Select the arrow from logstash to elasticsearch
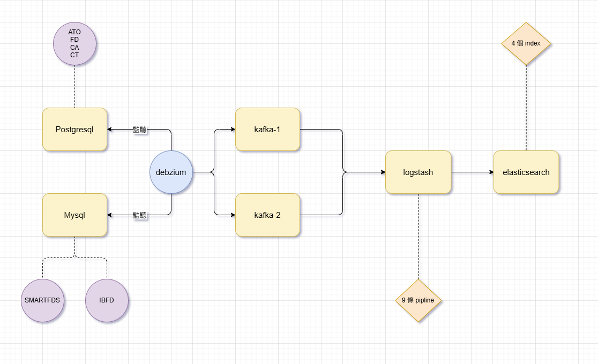Image resolution: width=598 pixels, height=364 pixels. click(x=472, y=172)
